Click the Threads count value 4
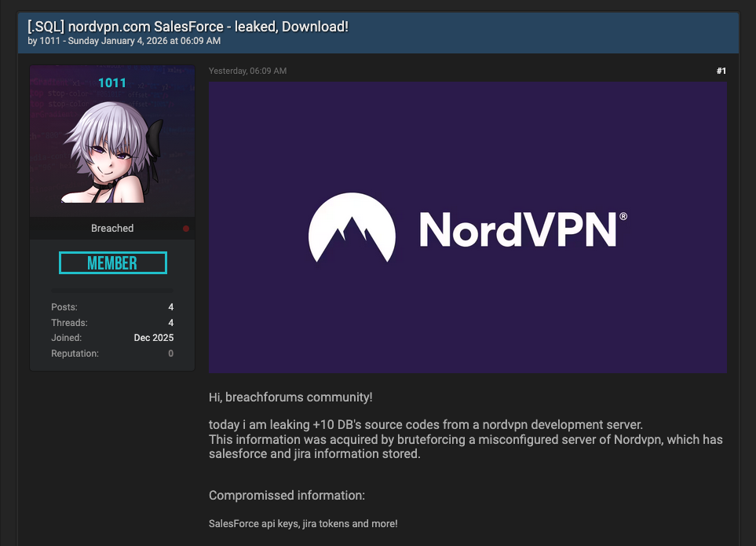The width and height of the screenshot is (756, 546). click(x=170, y=323)
